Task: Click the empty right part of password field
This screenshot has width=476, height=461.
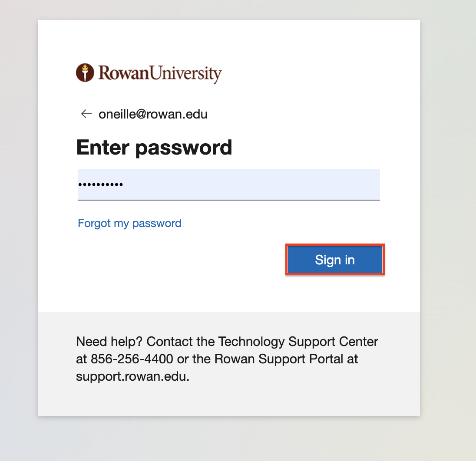Action: click(x=252, y=184)
